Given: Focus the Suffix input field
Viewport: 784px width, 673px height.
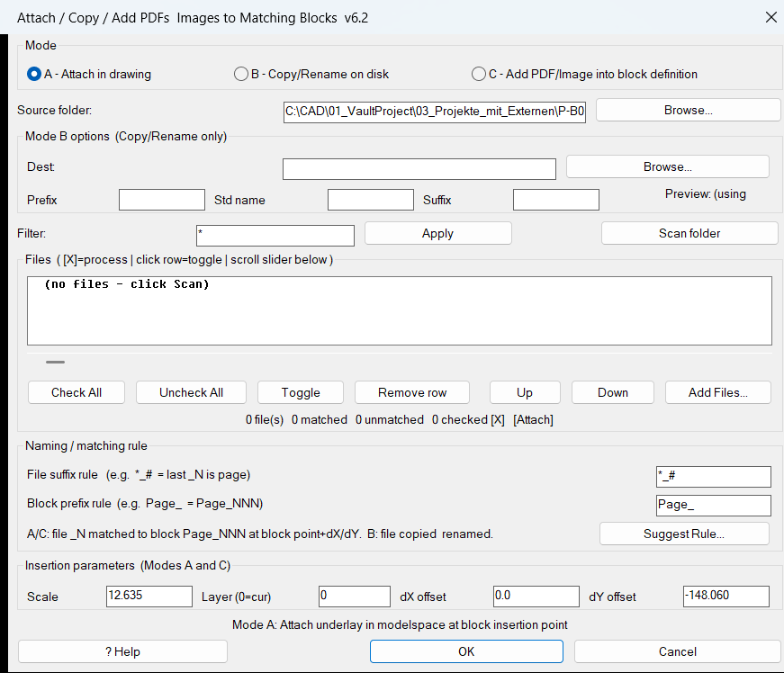Looking at the screenshot, I should click(x=556, y=200).
